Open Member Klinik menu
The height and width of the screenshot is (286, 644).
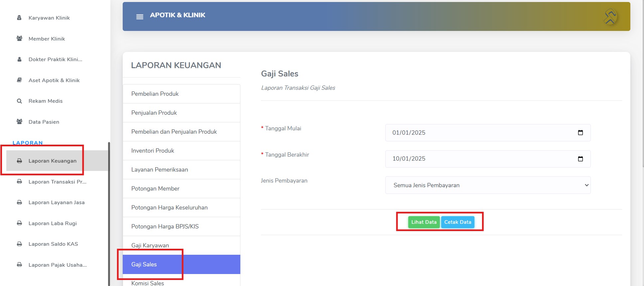click(x=47, y=39)
